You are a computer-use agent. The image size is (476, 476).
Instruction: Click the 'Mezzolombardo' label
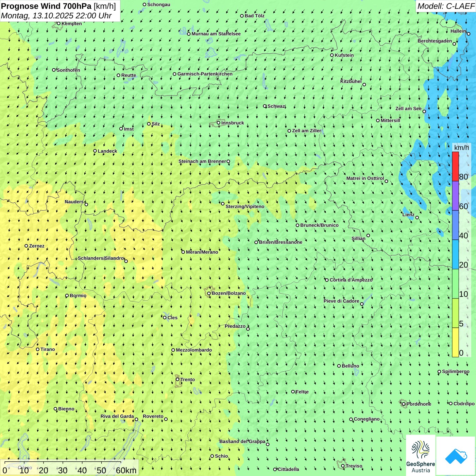point(194,350)
